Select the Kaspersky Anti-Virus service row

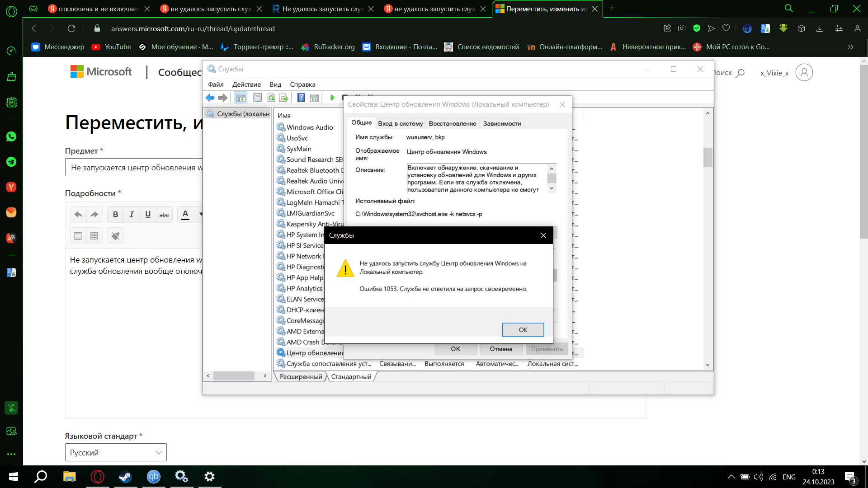pos(310,224)
